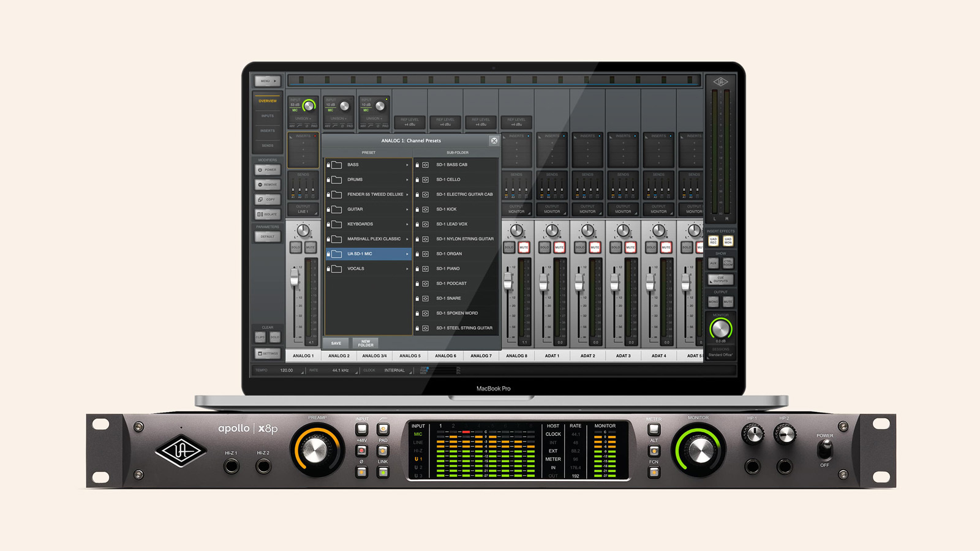
Task: Open the ADAT 1 OUTPUT MONITOR dropdown
Action: 552,209
